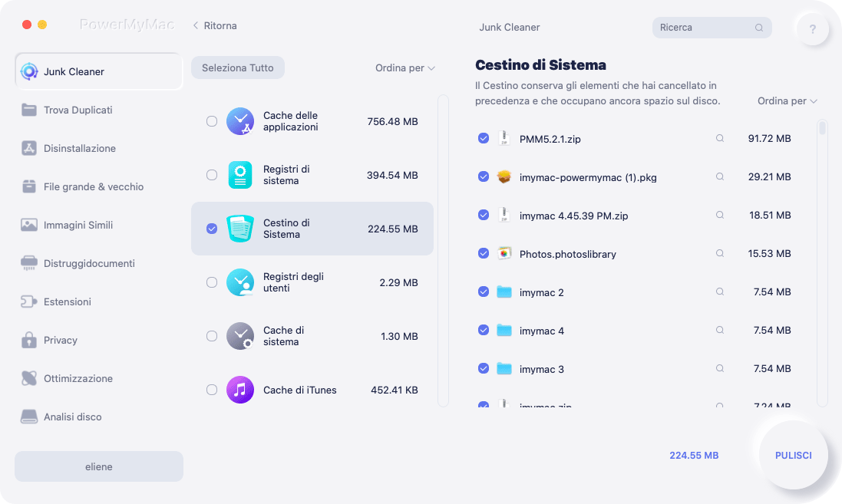Select the imymac 3 folder row
Viewport: 842px width, 504px height.
[x=634, y=369]
